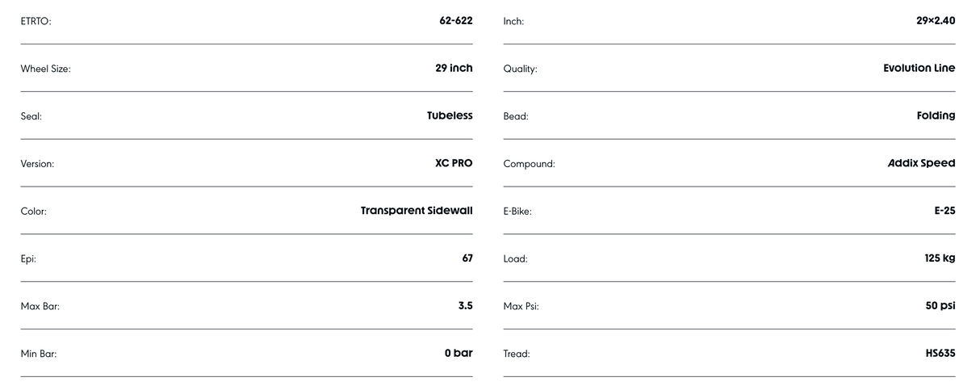Click the XC PRO version value

454,163
